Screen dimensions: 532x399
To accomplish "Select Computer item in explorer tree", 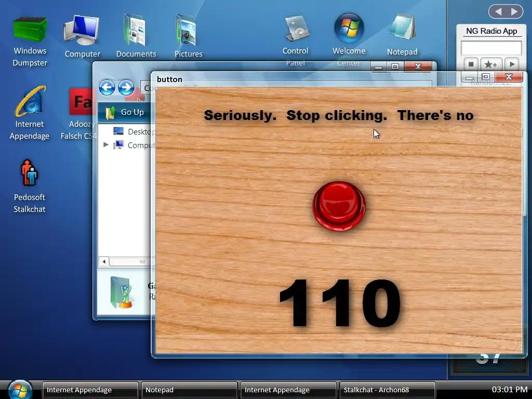I will coord(134,145).
